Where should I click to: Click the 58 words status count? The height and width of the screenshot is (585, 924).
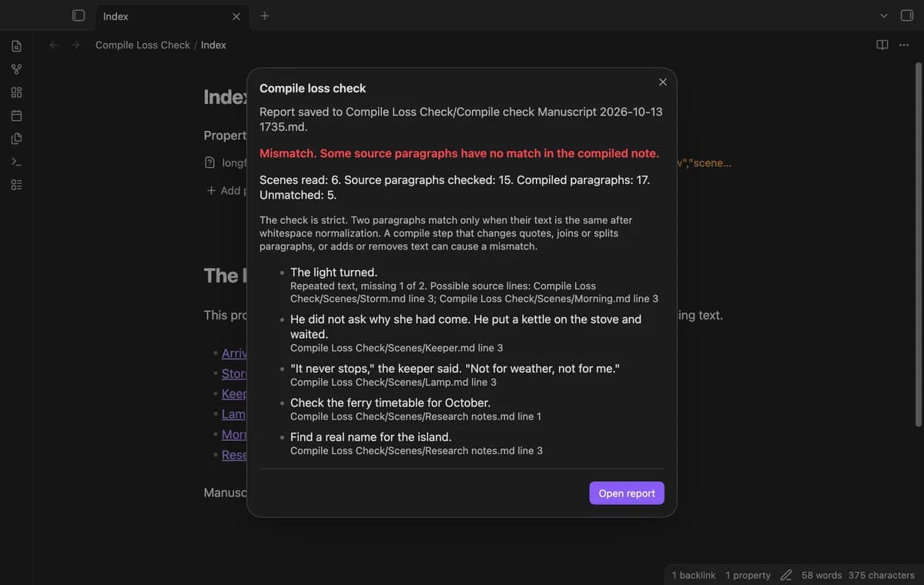tap(822, 575)
